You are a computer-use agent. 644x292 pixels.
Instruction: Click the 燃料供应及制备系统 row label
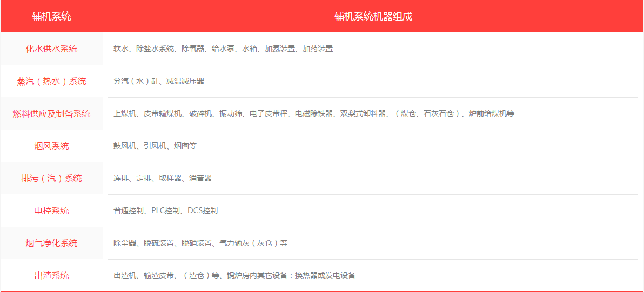(x=51, y=113)
